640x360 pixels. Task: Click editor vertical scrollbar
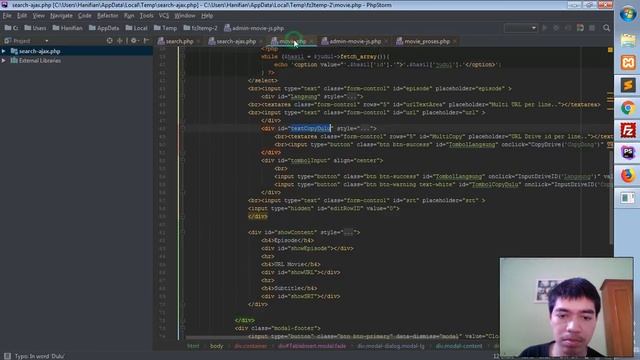pyautogui.click(x=611, y=198)
